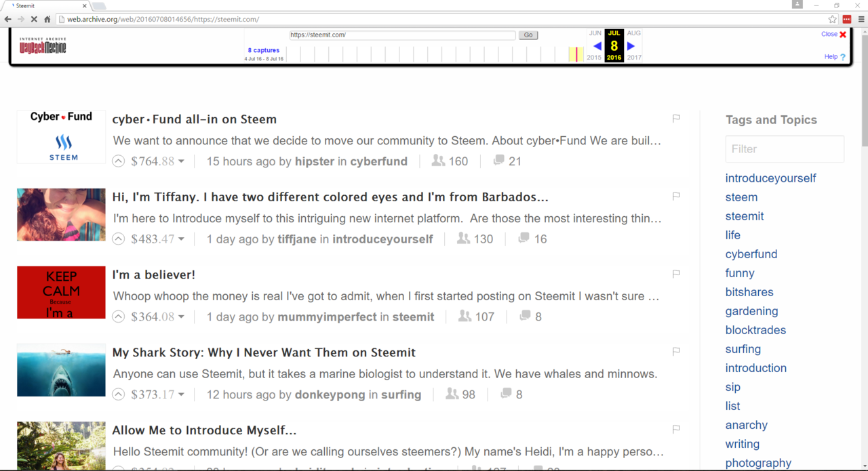This screenshot has height=471, width=868.
Task: Open author hipster's profile
Action: (315, 161)
